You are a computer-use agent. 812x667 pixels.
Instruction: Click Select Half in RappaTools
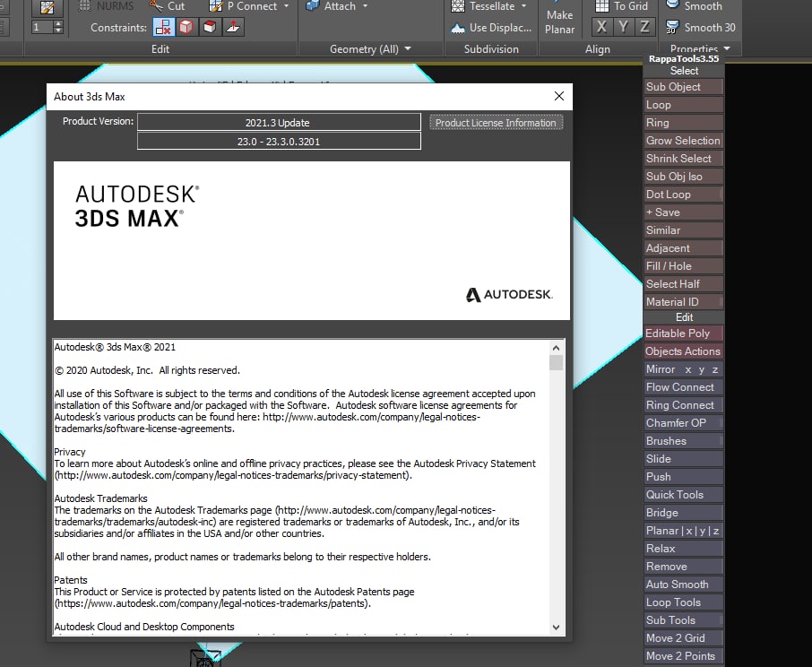coord(683,284)
